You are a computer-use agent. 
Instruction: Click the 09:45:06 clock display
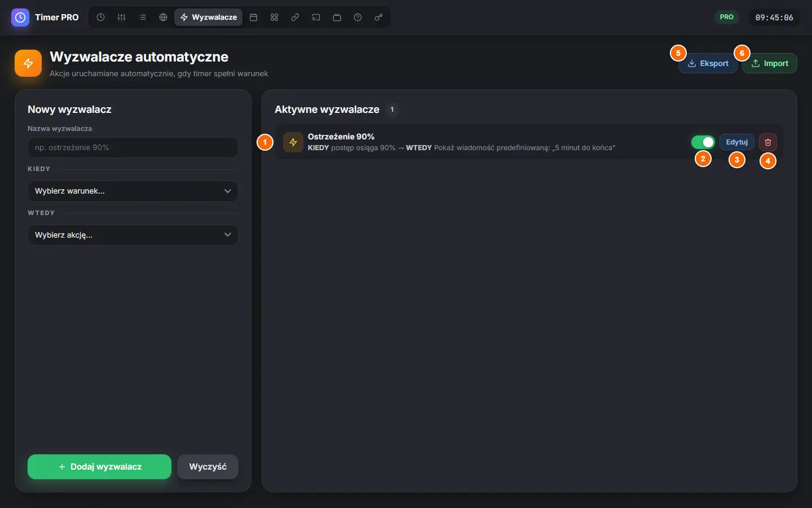pyautogui.click(x=774, y=17)
